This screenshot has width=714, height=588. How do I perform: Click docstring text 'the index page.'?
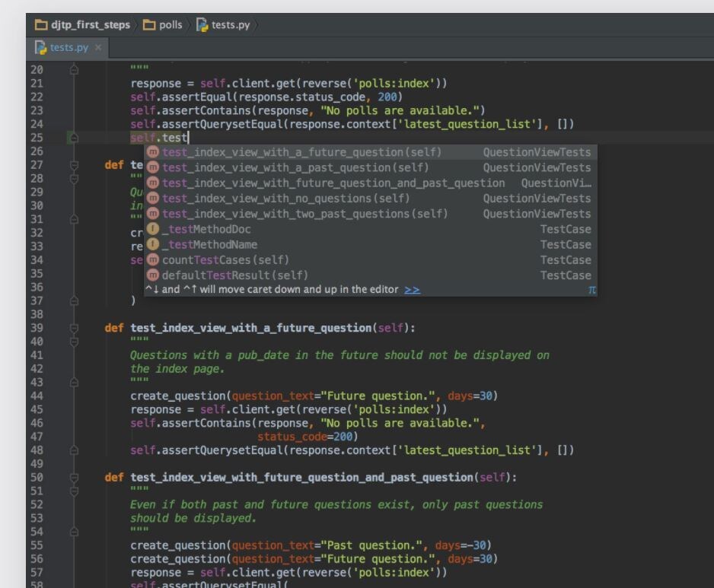tap(177, 369)
